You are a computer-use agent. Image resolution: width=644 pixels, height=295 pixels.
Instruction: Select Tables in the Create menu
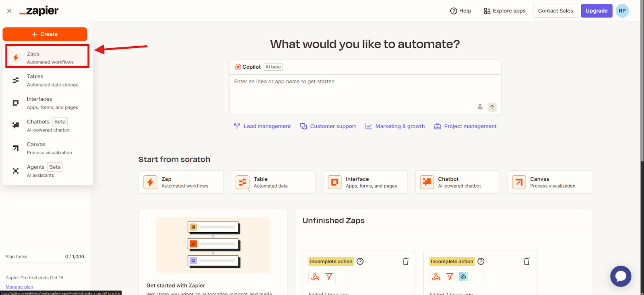tap(47, 80)
